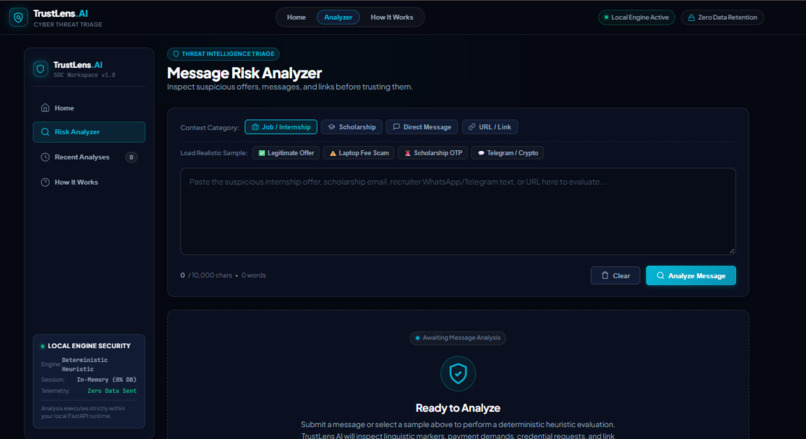This screenshot has width=806, height=439.
Task: Choose the URL / Link context category
Action: (x=489, y=127)
